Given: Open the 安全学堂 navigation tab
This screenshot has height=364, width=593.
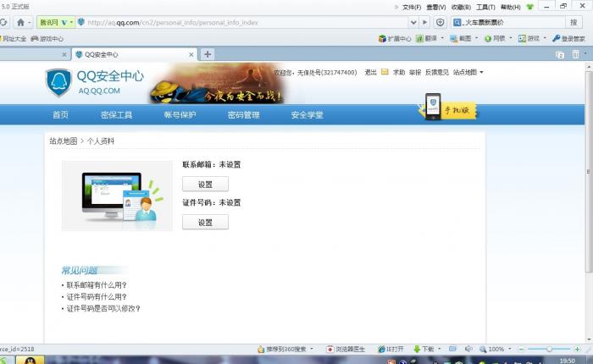Looking at the screenshot, I should (x=307, y=115).
